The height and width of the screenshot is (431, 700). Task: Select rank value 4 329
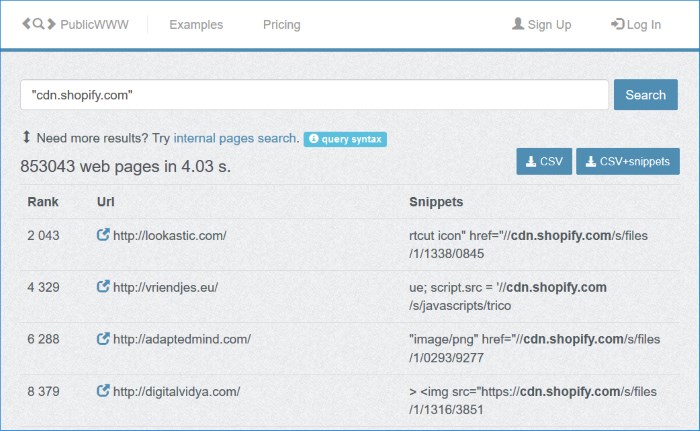(x=43, y=287)
